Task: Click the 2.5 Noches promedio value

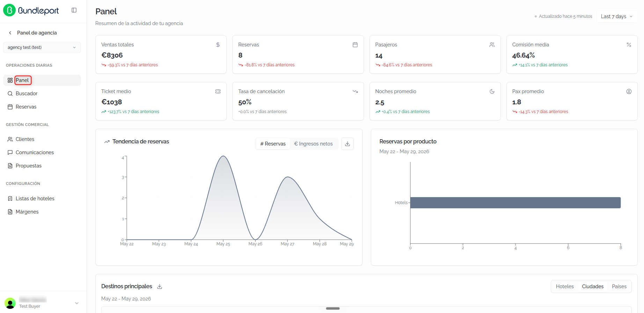Action: [x=380, y=102]
